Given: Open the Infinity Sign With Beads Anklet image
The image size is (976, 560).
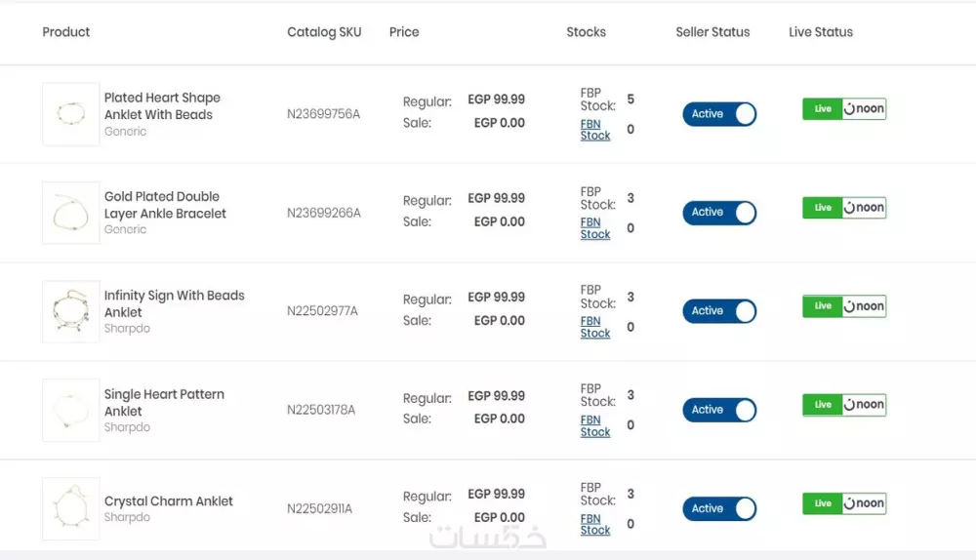Looking at the screenshot, I should [x=70, y=311].
